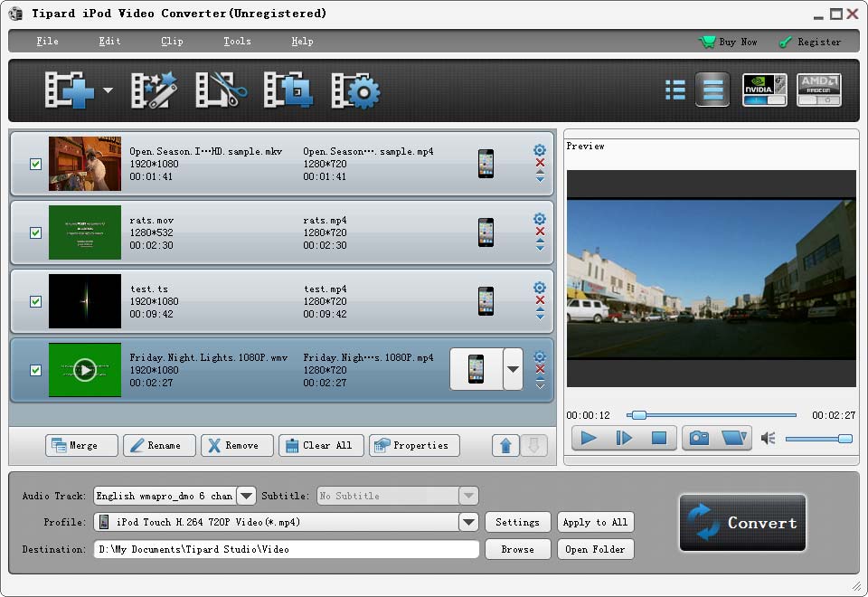This screenshot has height=597, width=868.
Task: Stop the preview playback
Action: pyautogui.click(x=659, y=439)
